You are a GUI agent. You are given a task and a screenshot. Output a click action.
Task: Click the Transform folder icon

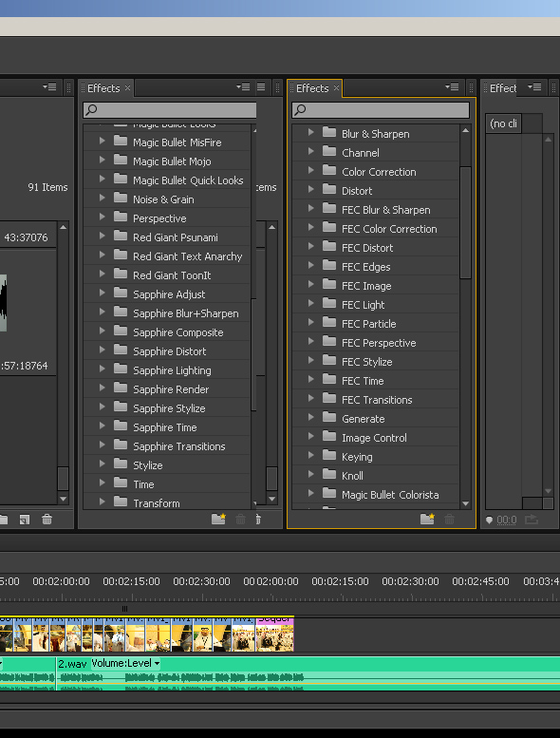pyautogui.click(x=121, y=501)
